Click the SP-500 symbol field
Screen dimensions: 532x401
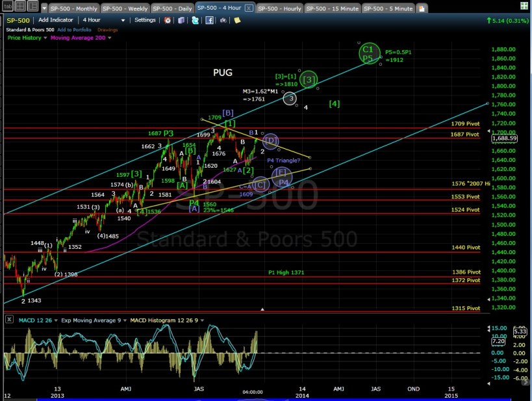(18, 20)
